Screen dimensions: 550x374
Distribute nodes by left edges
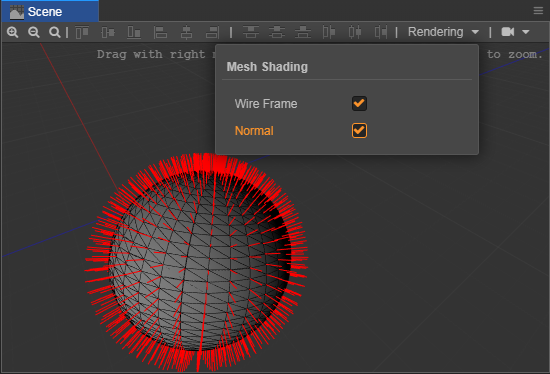(329, 32)
